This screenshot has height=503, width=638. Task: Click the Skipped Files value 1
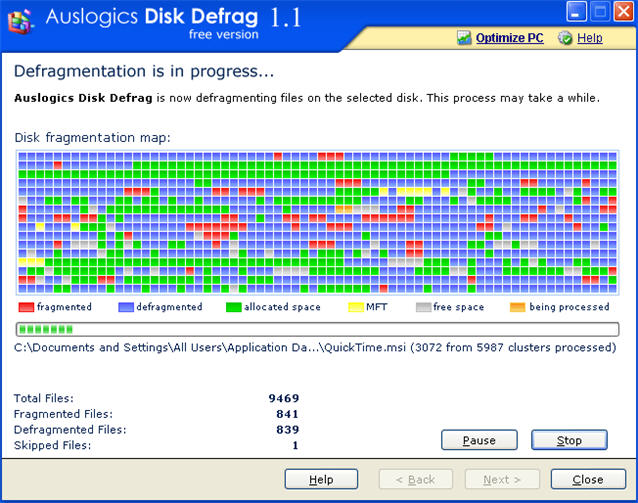[x=295, y=445]
